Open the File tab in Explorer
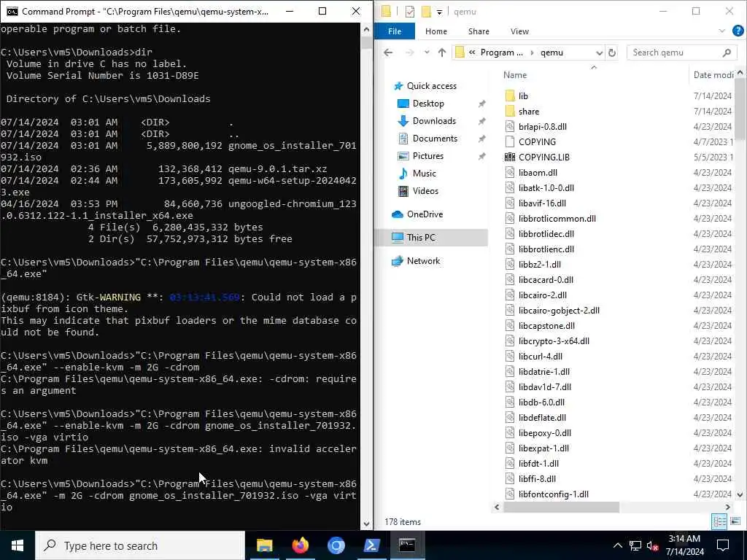This screenshot has height=560, width=747. pyautogui.click(x=395, y=31)
